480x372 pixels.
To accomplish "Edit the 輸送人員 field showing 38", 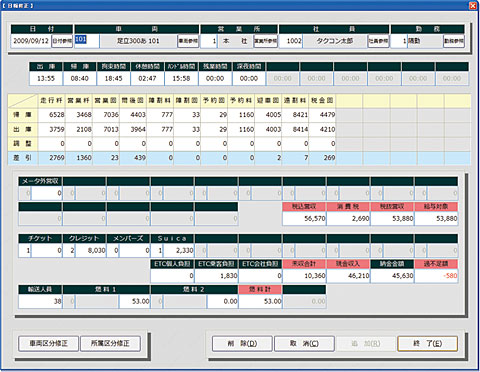I will [x=40, y=301].
